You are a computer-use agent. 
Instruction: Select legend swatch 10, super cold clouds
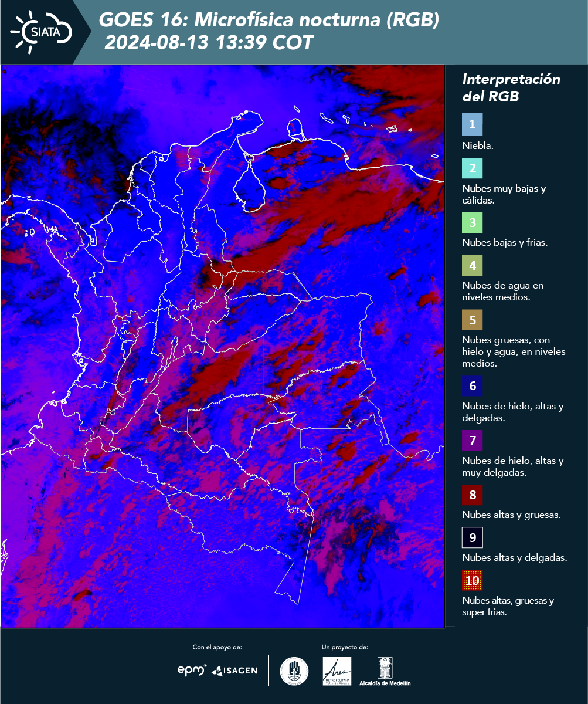472,581
